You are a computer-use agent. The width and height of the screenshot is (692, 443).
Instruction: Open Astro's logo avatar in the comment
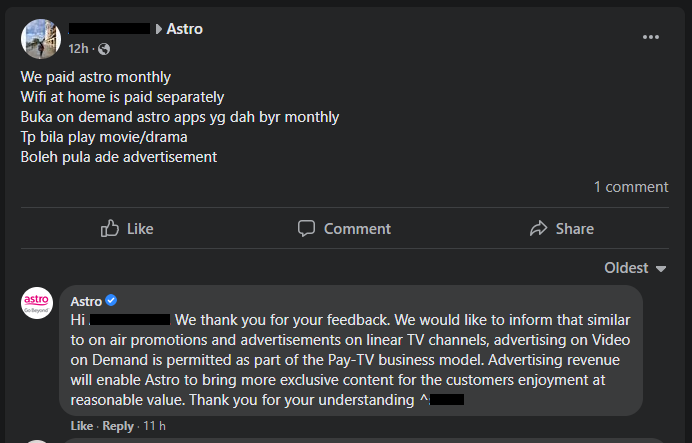[x=36, y=302]
